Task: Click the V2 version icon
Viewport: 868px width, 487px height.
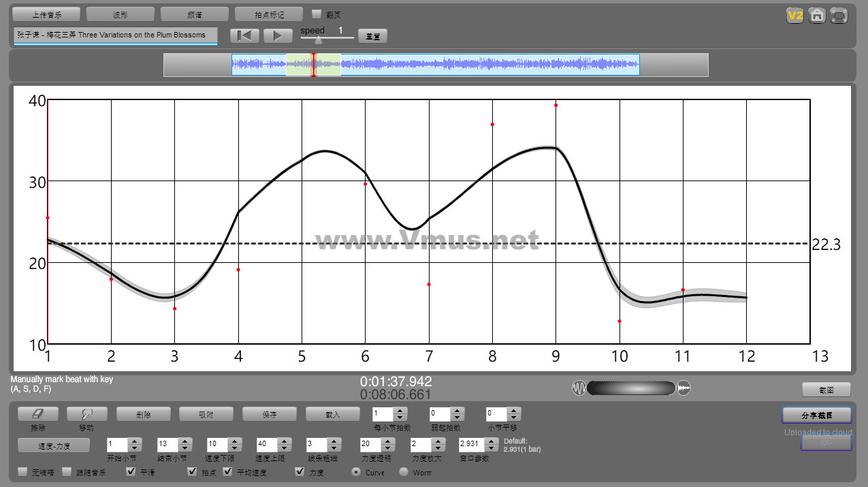Action: [x=794, y=16]
